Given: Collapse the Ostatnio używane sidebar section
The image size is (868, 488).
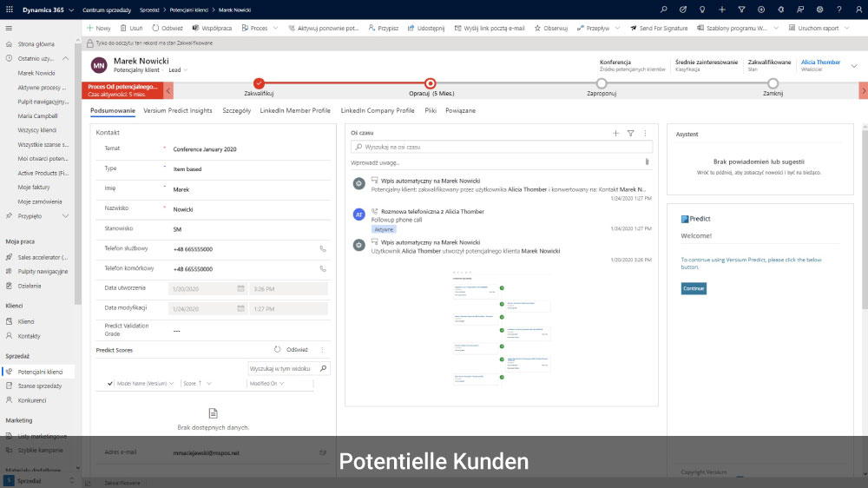Looking at the screenshot, I should 65,58.
